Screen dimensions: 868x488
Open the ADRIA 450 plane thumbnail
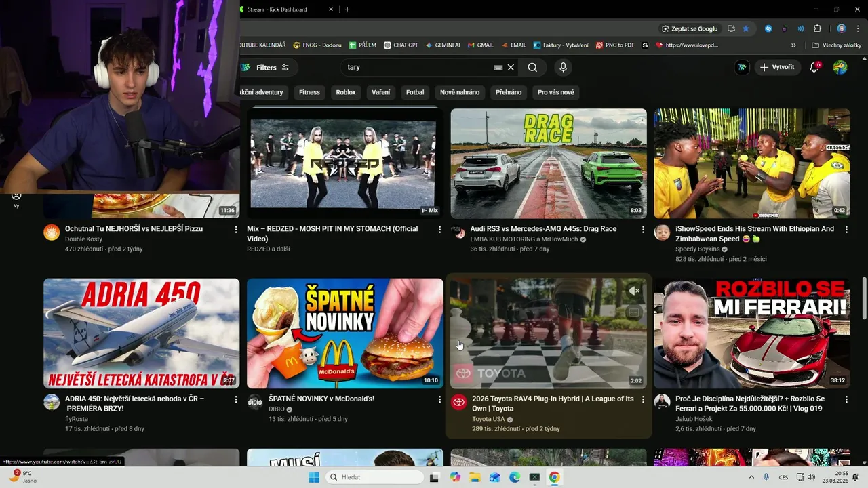pyautogui.click(x=142, y=333)
